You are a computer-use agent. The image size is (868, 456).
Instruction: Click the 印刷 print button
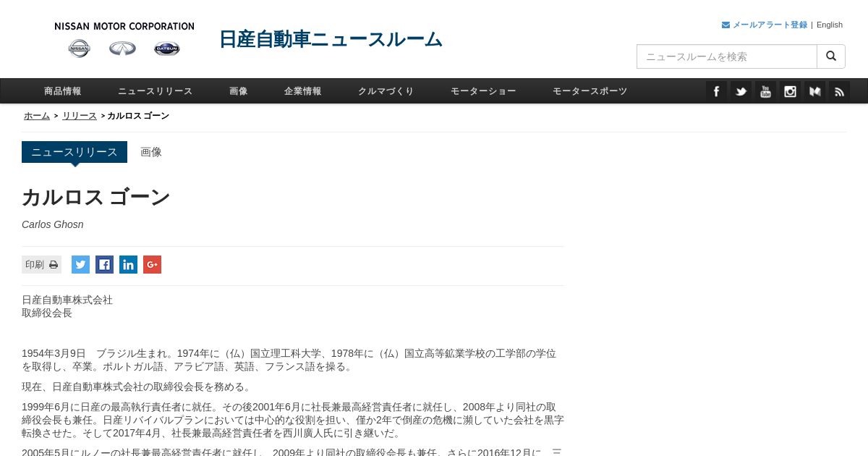coord(41,265)
